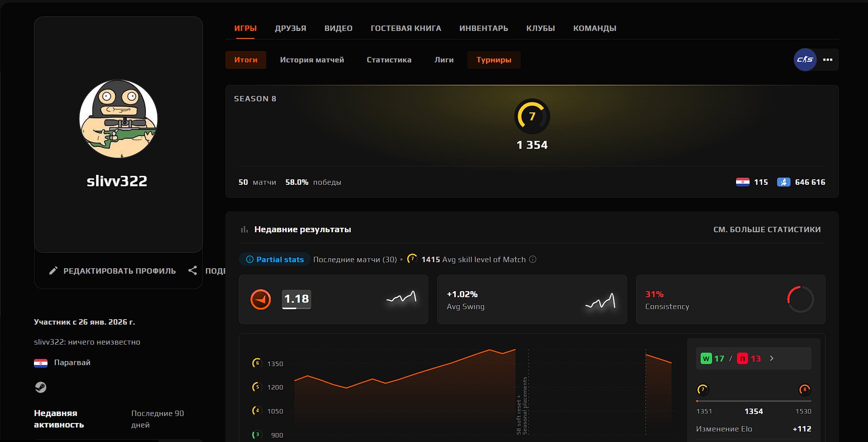The height and width of the screenshot is (442, 868).
Task: Open the КЛУБЫ tab
Action: pos(541,28)
